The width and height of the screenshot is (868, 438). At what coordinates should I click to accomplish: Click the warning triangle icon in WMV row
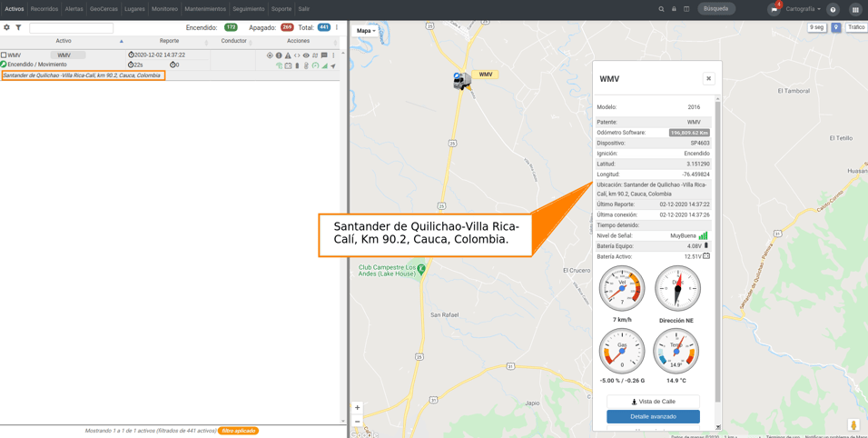pyautogui.click(x=288, y=55)
